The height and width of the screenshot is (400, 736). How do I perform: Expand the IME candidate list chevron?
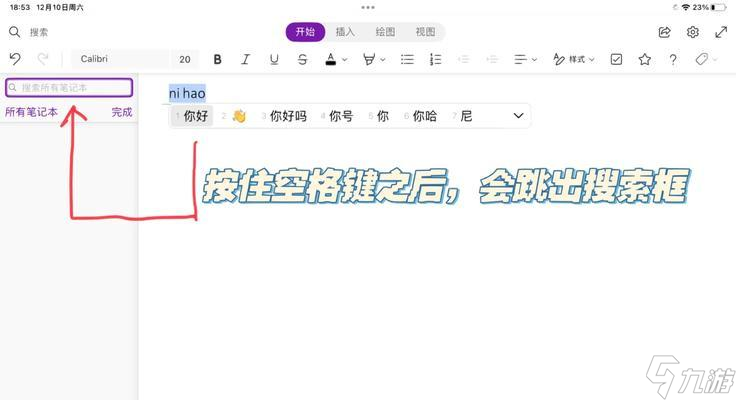(x=518, y=115)
